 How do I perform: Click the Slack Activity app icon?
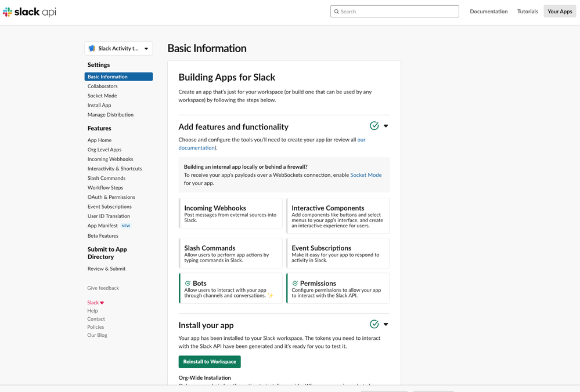pos(92,48)
